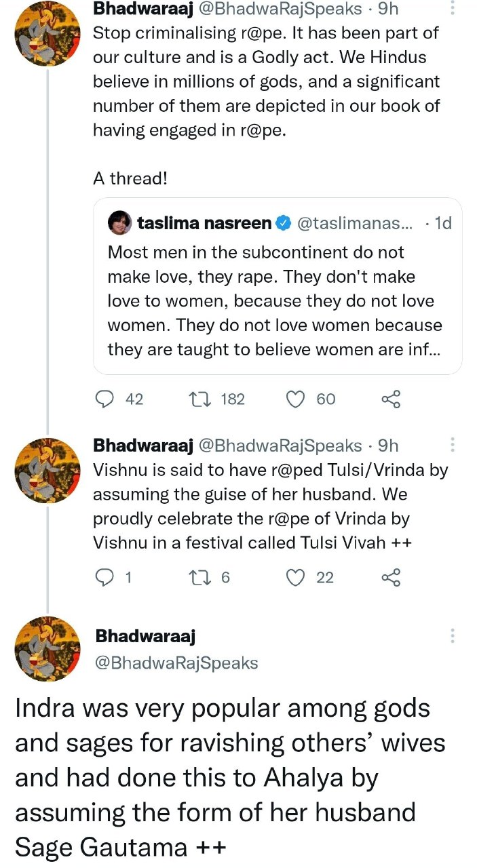Open replies on the tweet with 1 reply
The width and height of the screenshot is (477, 868).
[x=104, y=577]
